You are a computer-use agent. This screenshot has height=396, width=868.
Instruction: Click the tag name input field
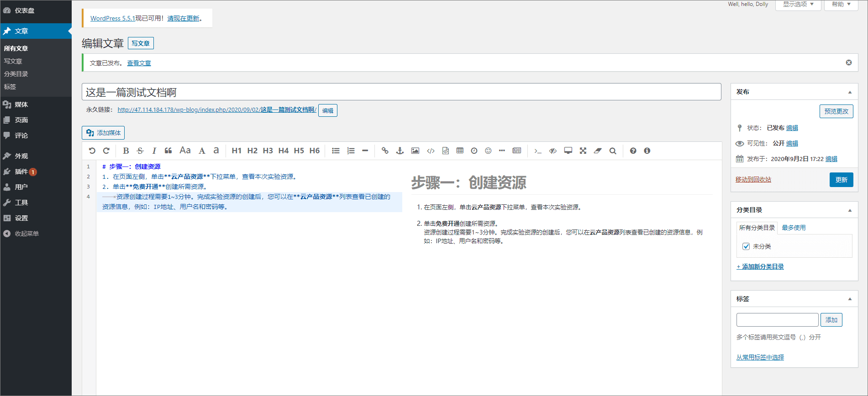[x=777, y=320]
